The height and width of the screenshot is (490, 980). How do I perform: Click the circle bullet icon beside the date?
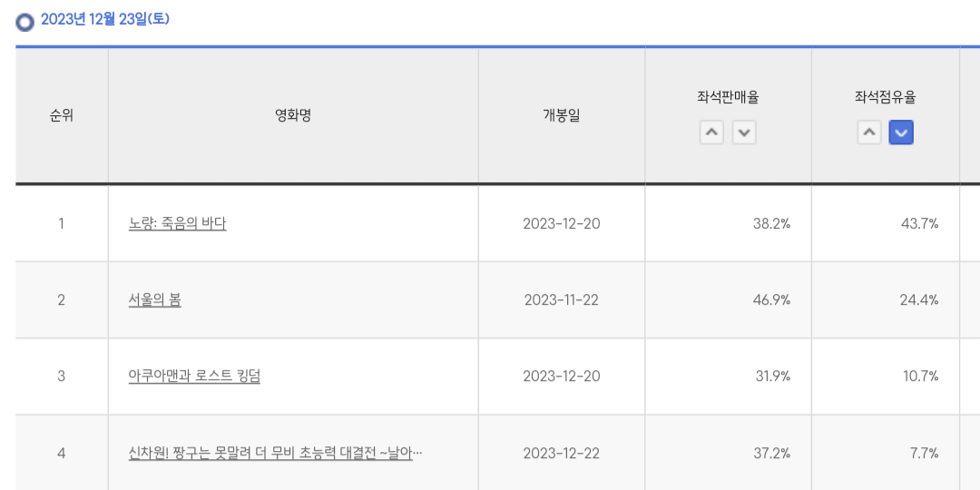click(x=25, y=21)
